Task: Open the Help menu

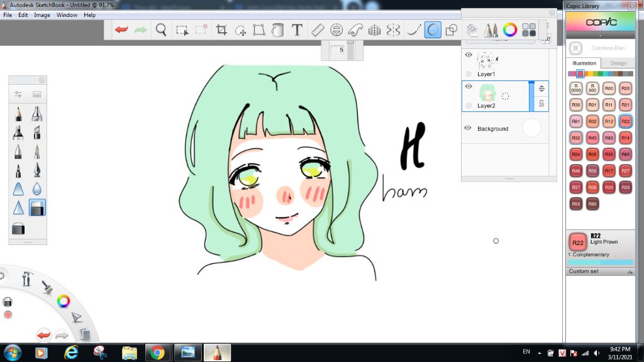Action: click(89, 15)
